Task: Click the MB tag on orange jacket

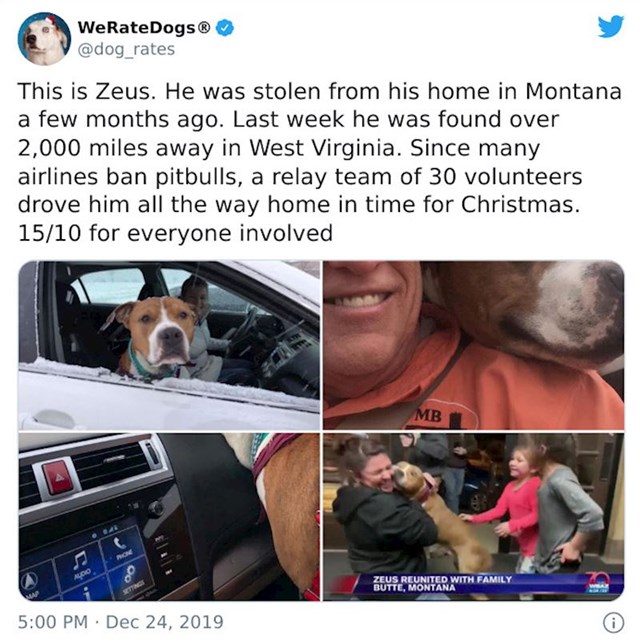Action: [428, 416]
